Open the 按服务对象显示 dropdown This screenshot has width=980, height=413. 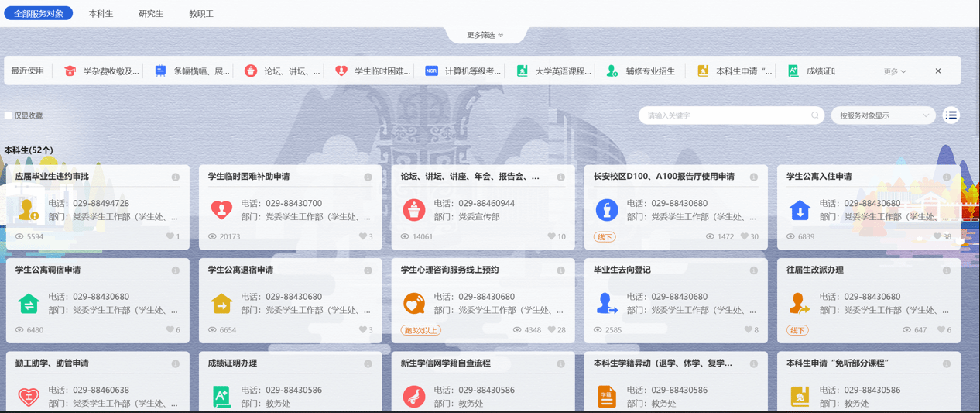coord(883,115)
